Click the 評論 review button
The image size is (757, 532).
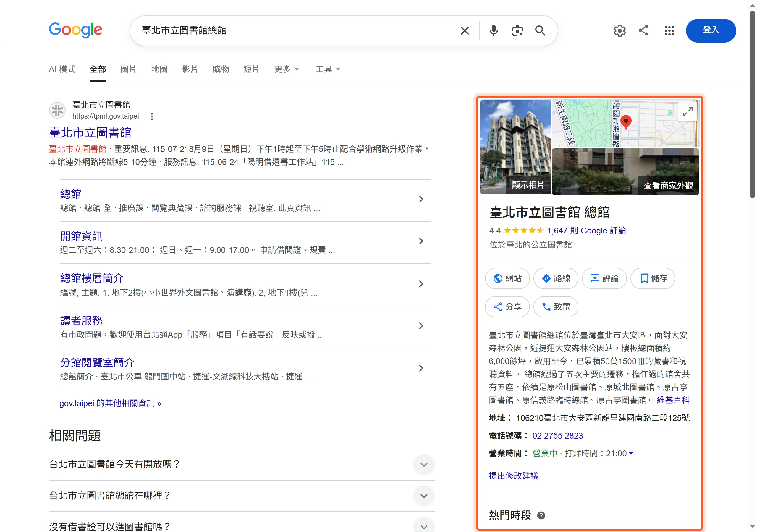click(x=604, y=278)
